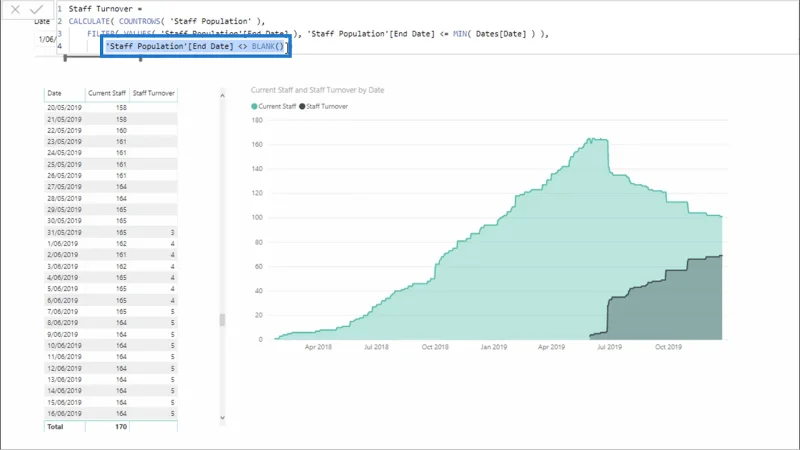Image resolution: width=800 pixels, height=450 pixels.
Task: Click the total Current Staff value 170
Action: [x=121, y=427]
